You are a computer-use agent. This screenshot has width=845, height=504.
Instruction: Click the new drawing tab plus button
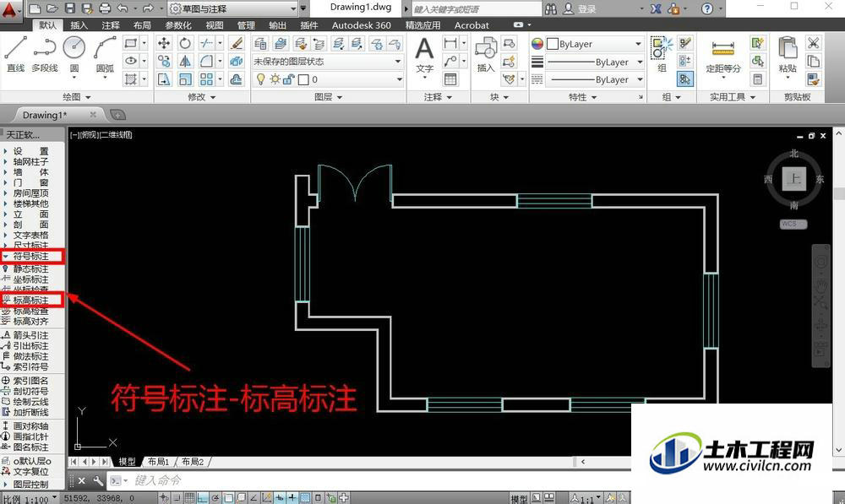tap(117, 115)
